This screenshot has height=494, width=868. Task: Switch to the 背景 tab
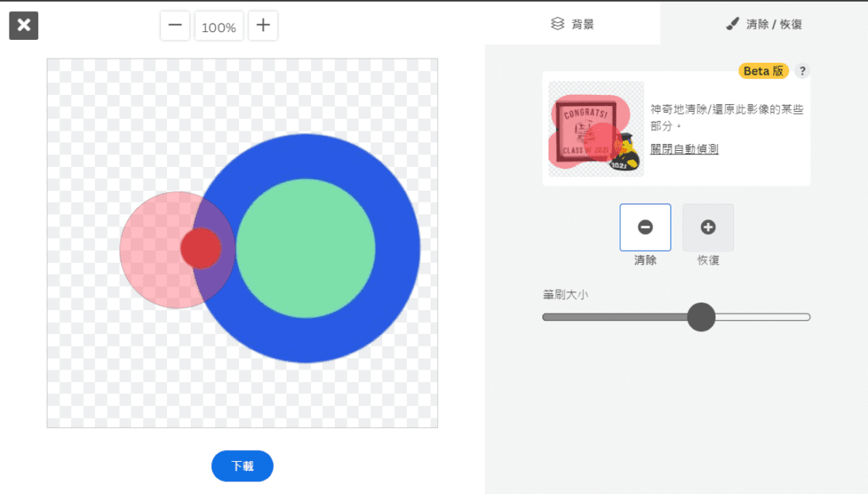pyautogui.click(x=572, y=23)
